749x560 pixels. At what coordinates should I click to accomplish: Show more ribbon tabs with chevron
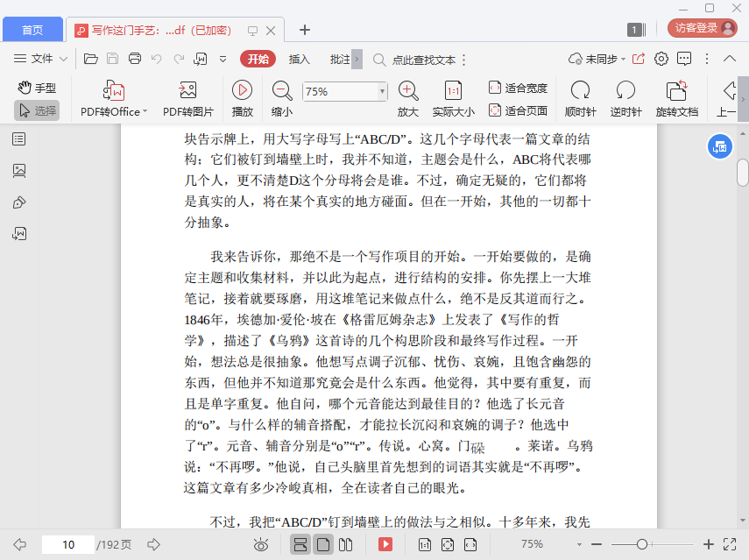point(357,60)
